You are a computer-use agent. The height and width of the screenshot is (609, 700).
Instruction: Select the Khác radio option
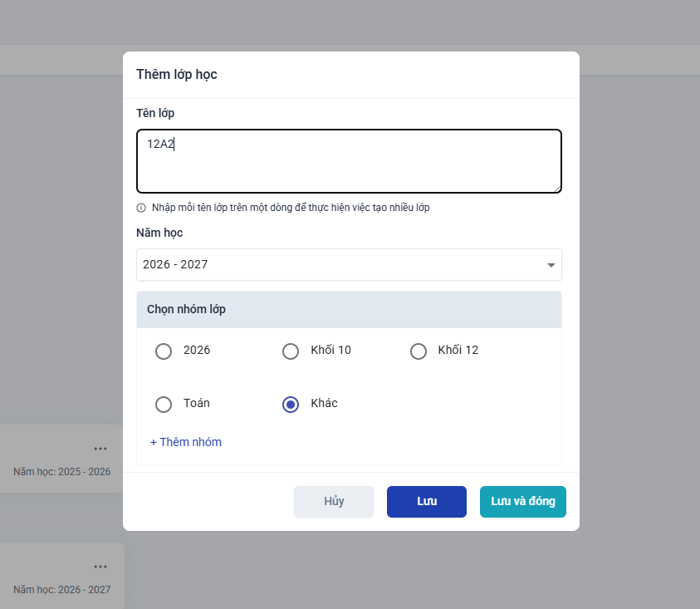pyautogui.click(x=291, y=405)
